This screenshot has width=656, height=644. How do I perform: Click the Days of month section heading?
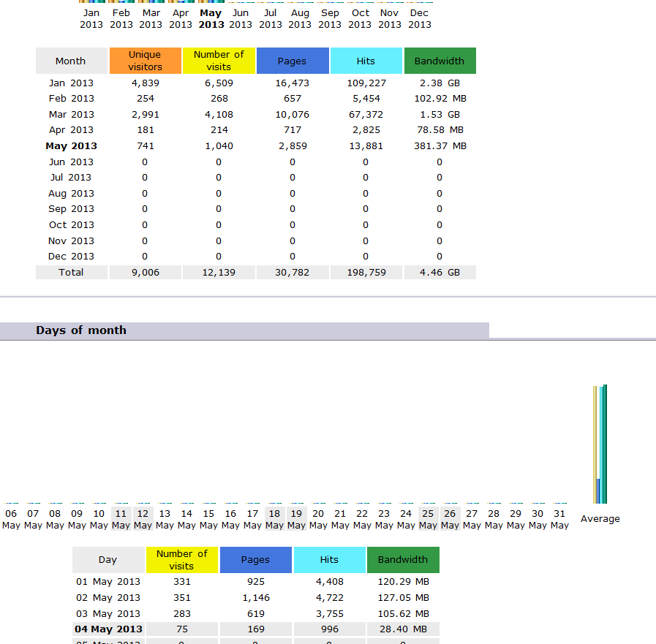tap(81, 330)
